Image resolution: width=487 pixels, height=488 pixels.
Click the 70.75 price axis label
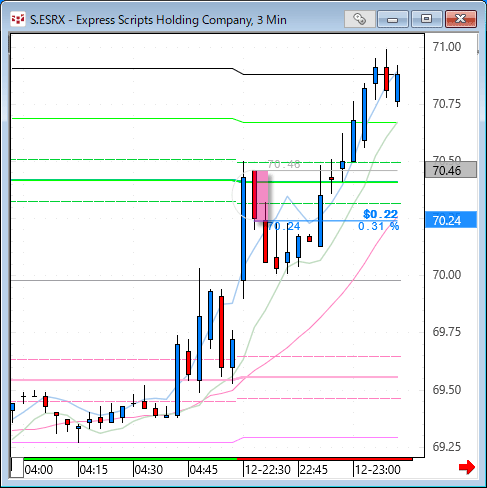tap(447, 104)
